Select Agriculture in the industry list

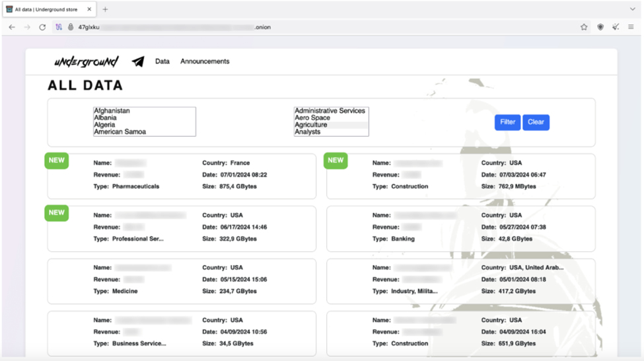311,125
